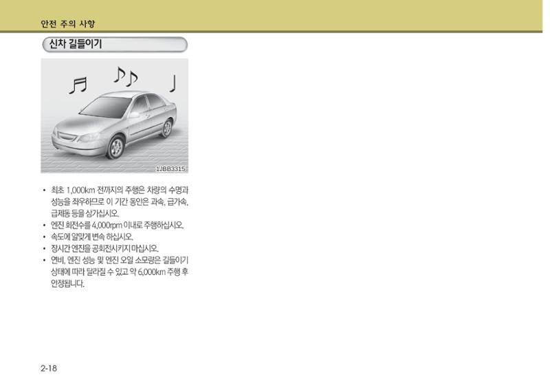
Task: Click the section title '신차 길들이기'
Action: pyautogui.click(x=76, y=44)
